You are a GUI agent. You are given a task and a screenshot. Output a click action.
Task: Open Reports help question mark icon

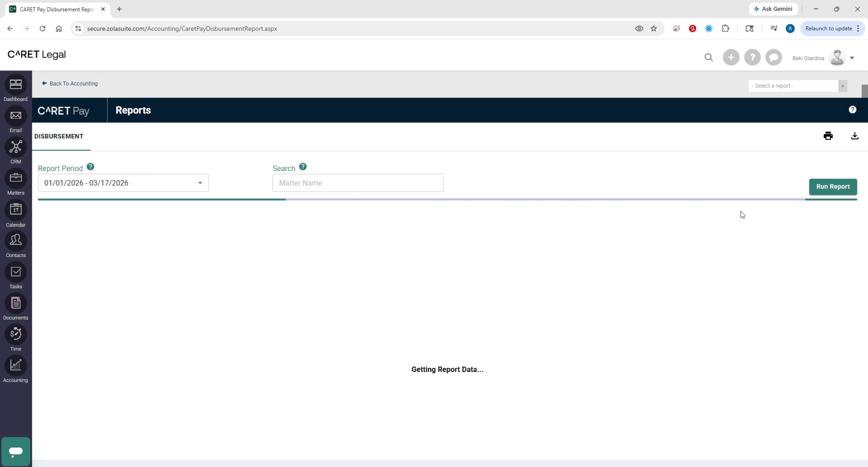click(x=852, y=110)
